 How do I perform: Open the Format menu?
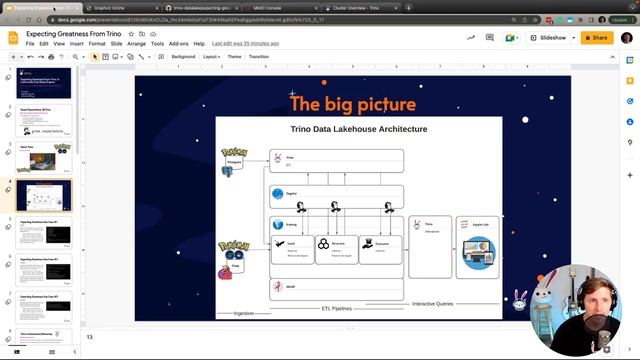97,44
